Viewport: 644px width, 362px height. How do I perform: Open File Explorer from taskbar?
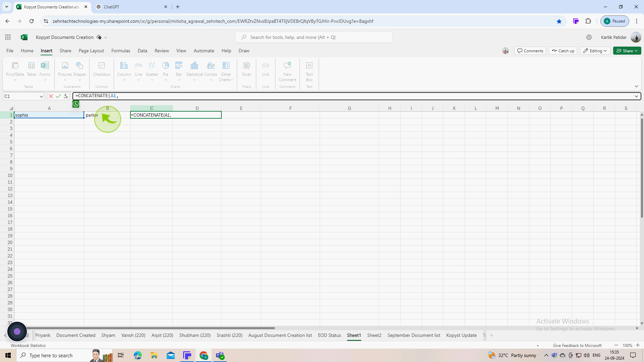tap(154, 355)
